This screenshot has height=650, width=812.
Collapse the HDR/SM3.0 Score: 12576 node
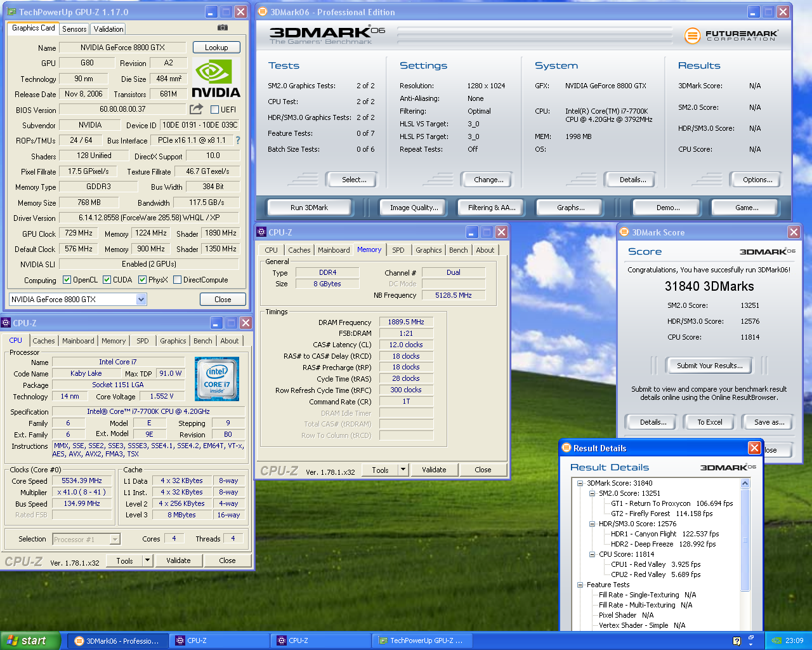click(592, 524)
